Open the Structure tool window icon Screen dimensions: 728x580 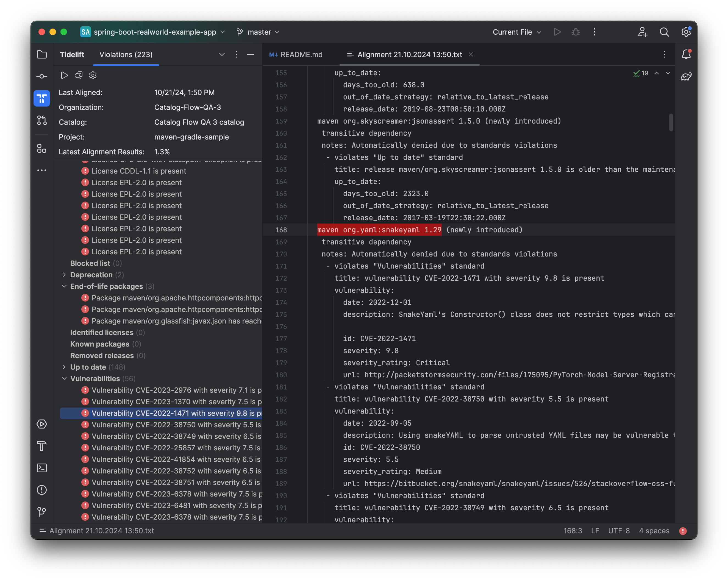pos(41,149)
